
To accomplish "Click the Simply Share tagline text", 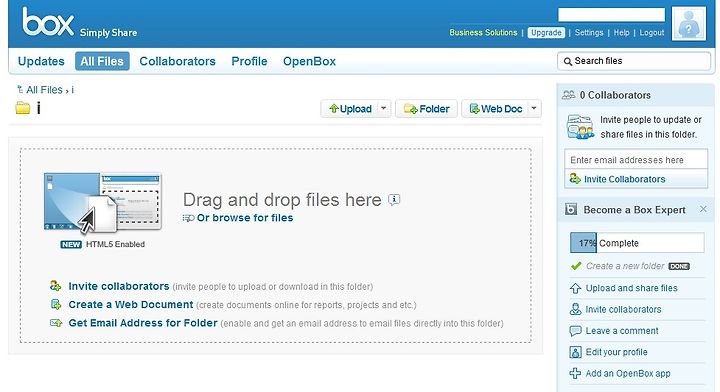I will 108,33.
